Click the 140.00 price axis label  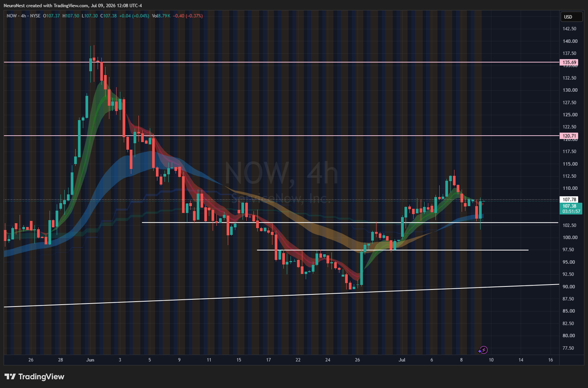568,41
